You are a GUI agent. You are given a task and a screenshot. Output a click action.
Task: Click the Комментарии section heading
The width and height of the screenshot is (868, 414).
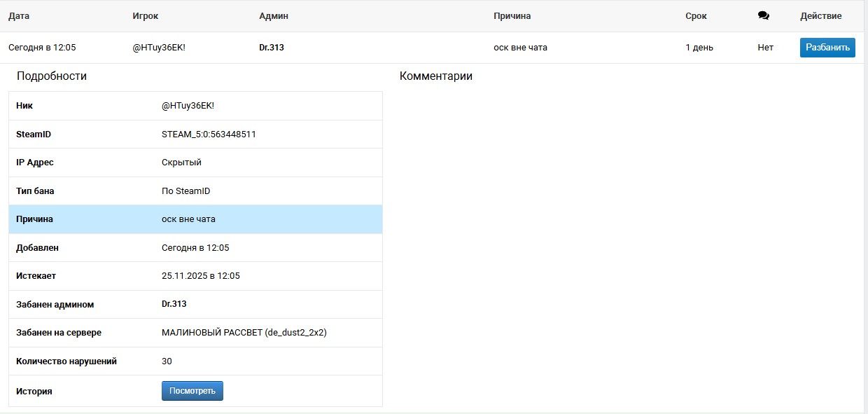(x=435, y=76)
